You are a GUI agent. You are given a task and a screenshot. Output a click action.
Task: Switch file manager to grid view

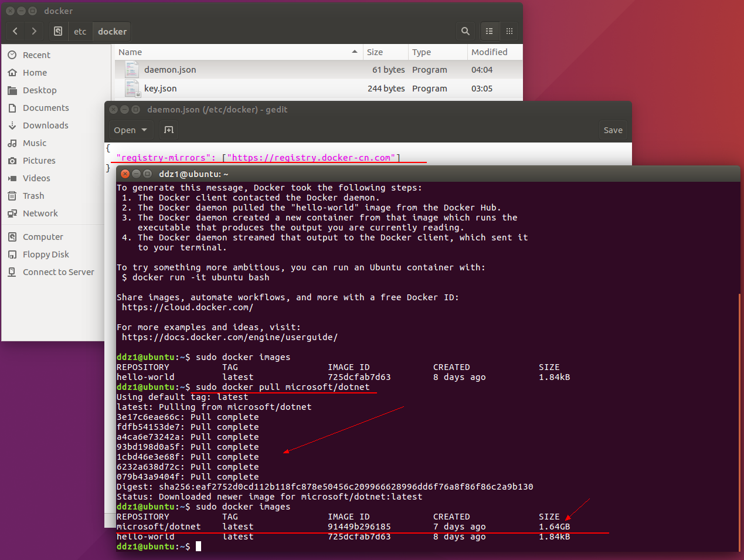[509, 31]
